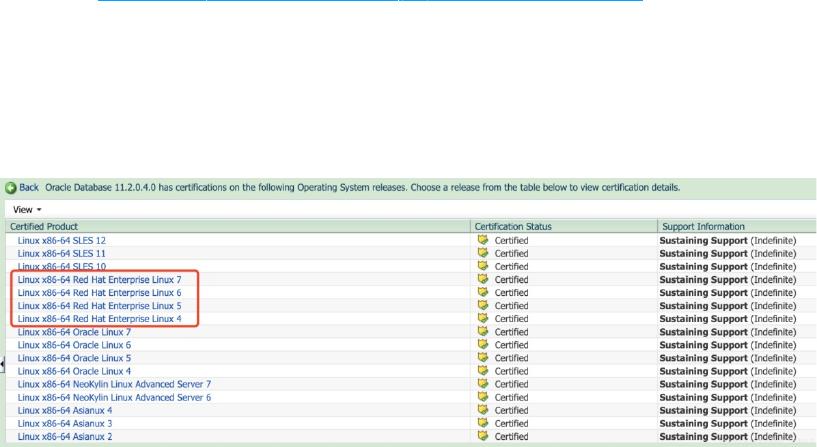Click certified badge icon in SLES 12 row
This screenshot has height=447, width=817.
(x=483, y=240)
